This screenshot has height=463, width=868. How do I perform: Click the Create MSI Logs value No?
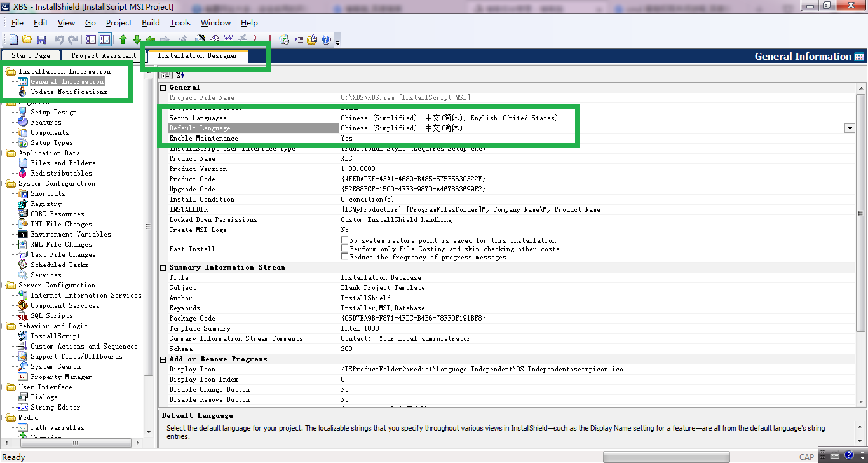pos(344,230)
